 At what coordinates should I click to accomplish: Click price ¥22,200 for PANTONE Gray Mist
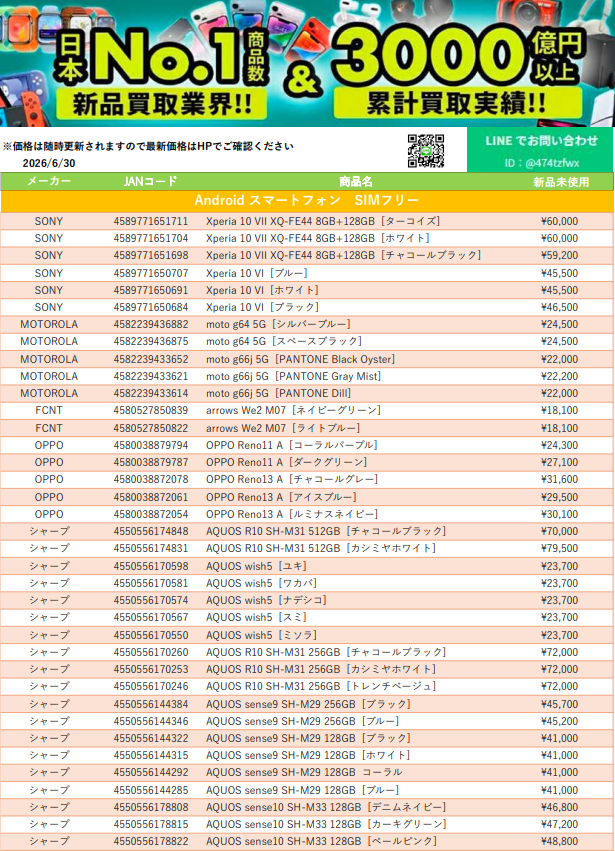coord(560,376)
